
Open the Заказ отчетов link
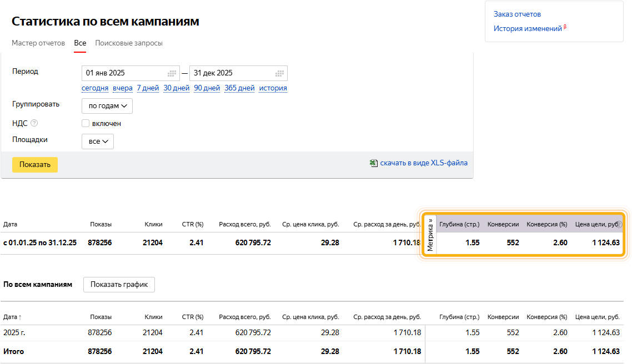click(x=517, y=14)
